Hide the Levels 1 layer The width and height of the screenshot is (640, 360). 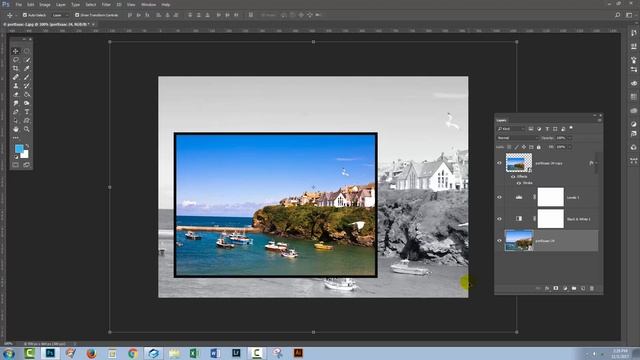[x=499, y=197]
